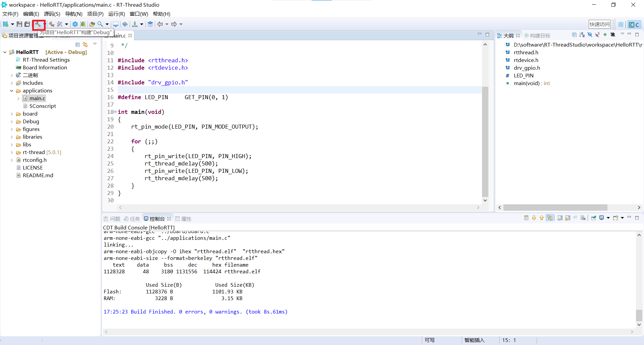Open the 文件(F) menu
This screenshot has width=644, height=345.
[10, 14]
